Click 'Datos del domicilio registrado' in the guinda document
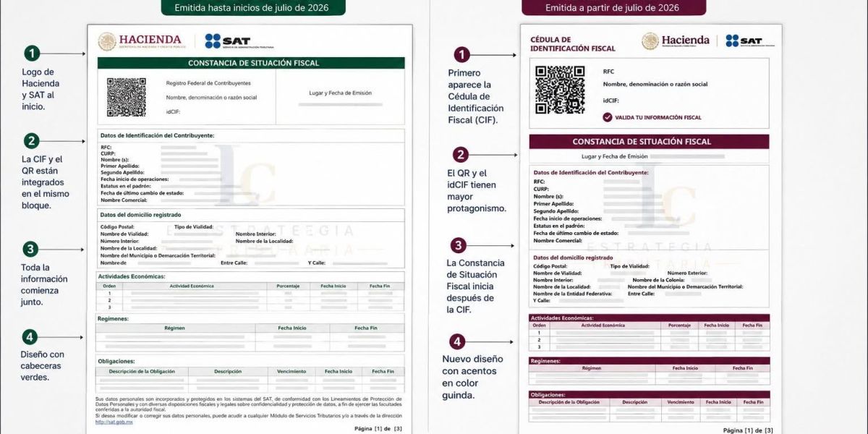The width and height of the screenshot is (868, 434). (573, 258)
